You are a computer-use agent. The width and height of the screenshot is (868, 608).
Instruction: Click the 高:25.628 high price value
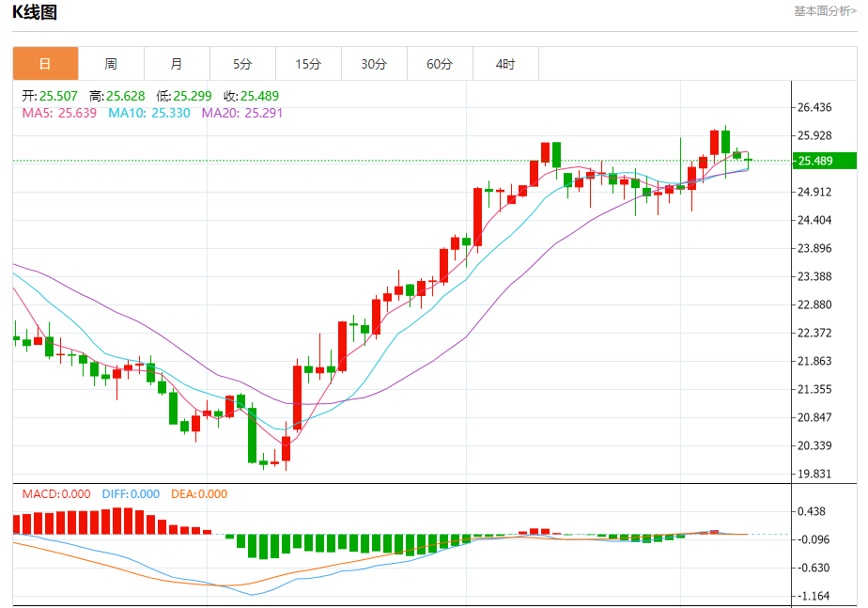pos(117,96)
